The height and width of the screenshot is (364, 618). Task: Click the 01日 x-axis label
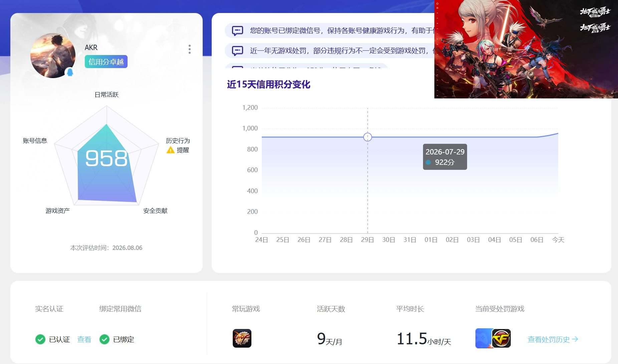[x=431, y=240]
